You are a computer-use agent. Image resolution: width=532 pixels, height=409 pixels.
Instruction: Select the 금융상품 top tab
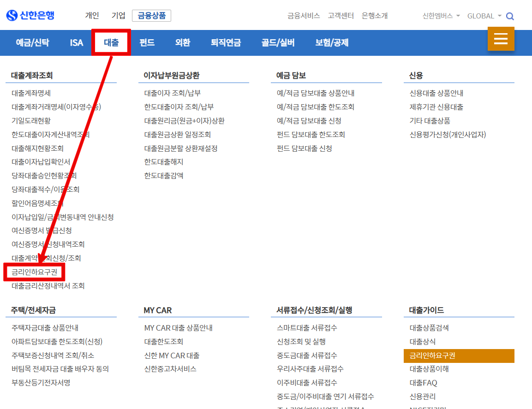point(151,16)
